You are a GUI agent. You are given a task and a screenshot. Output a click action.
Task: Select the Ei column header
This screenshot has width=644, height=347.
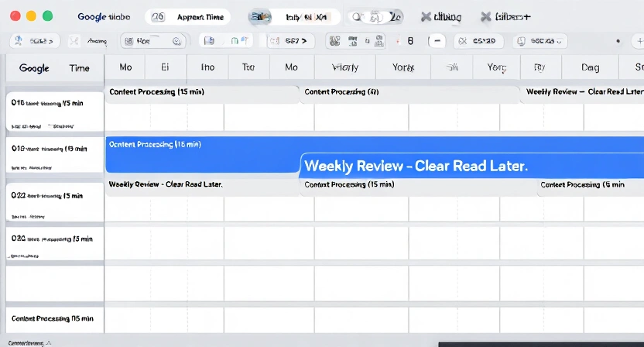pyautogui.click(x=165, y=67)
